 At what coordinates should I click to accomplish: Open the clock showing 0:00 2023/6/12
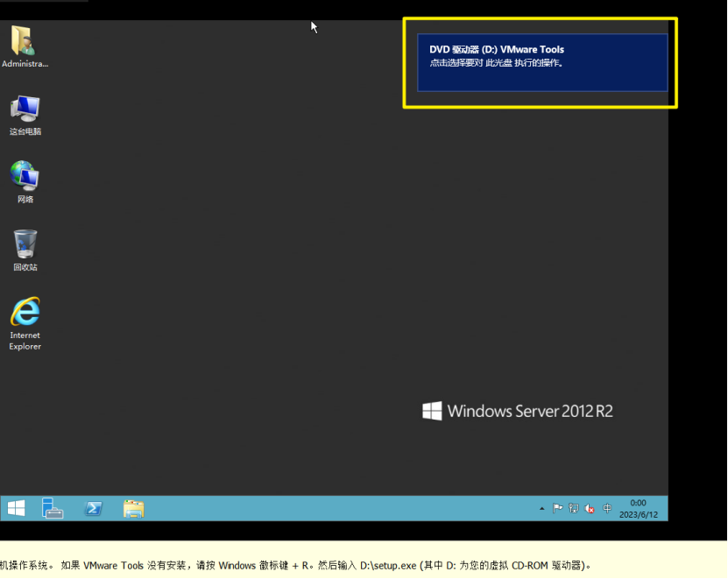(639, 509)
